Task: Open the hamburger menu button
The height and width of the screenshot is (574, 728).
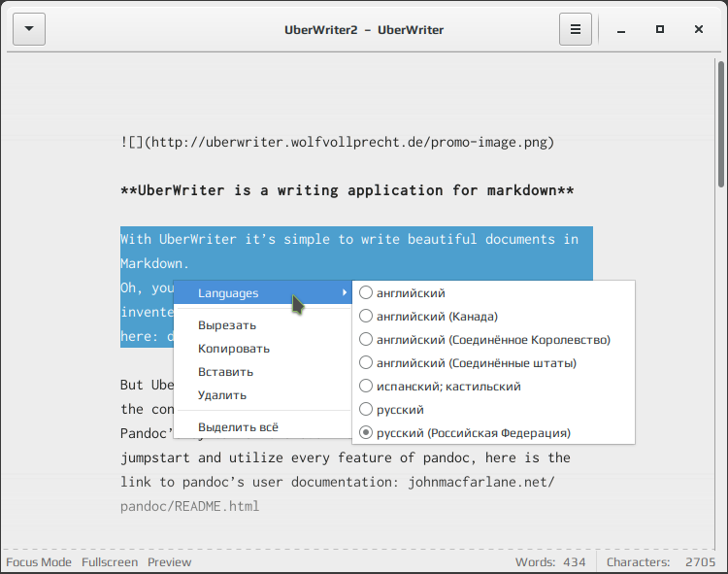Action: point(576,29)
